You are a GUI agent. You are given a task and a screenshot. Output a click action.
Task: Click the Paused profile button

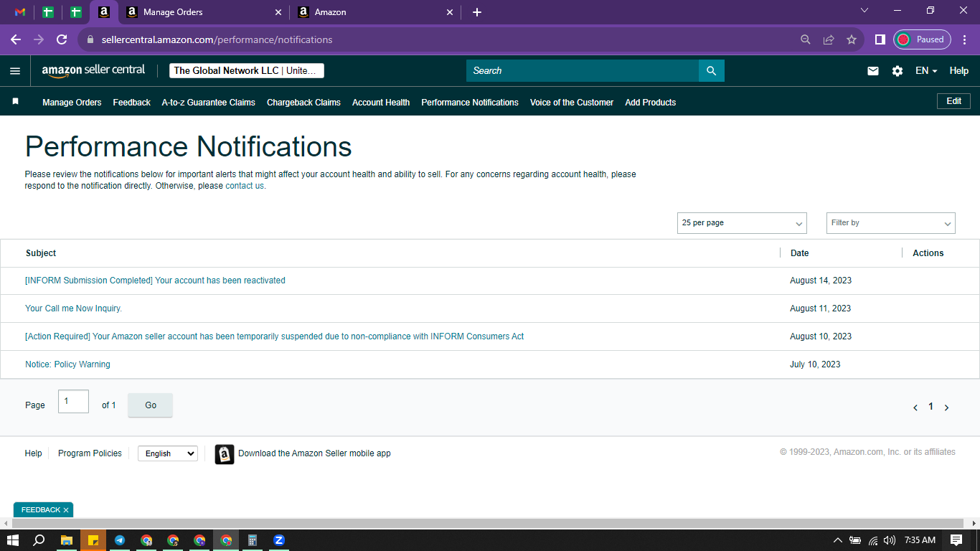923,39
